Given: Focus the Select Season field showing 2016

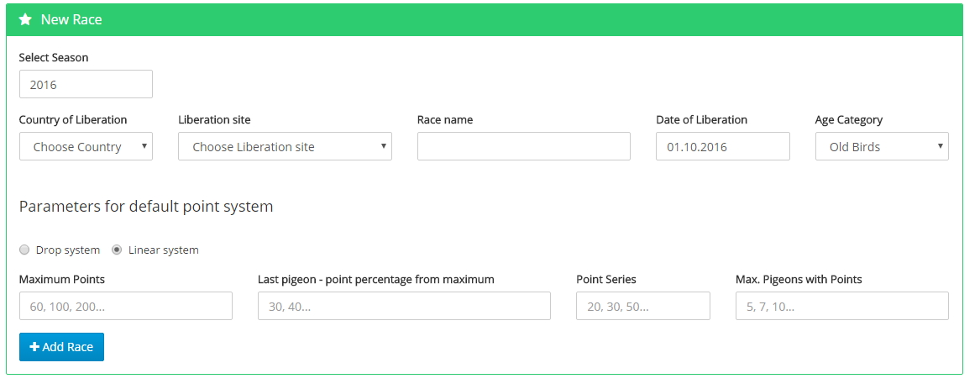Looking at the screenshot, I should point(86,84).
